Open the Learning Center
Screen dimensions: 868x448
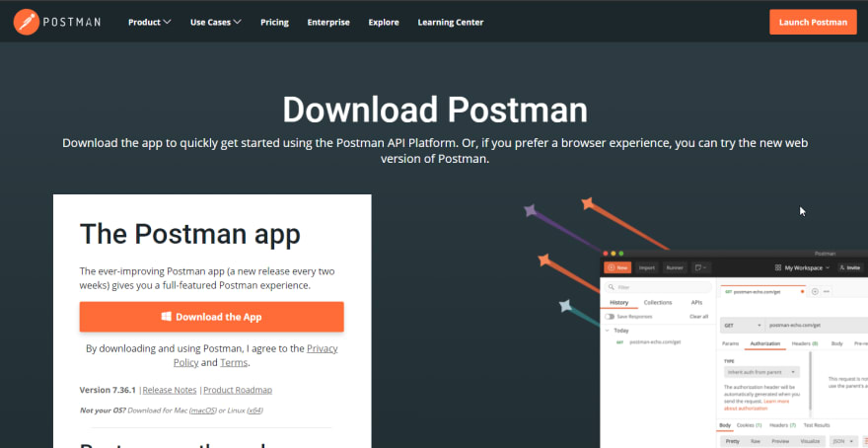pos(450,22)
